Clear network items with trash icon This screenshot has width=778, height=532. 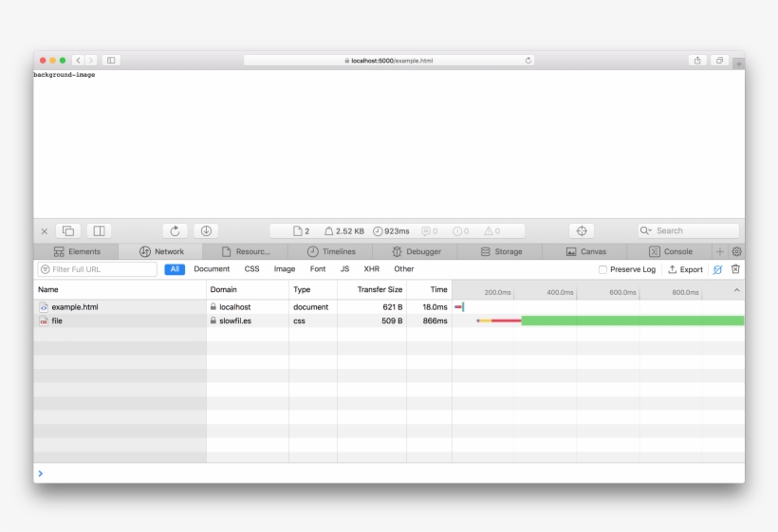[735, 269]
